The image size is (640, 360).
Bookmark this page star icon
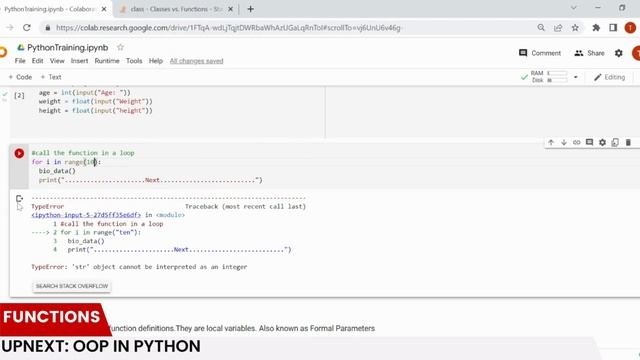pos(575,28)
